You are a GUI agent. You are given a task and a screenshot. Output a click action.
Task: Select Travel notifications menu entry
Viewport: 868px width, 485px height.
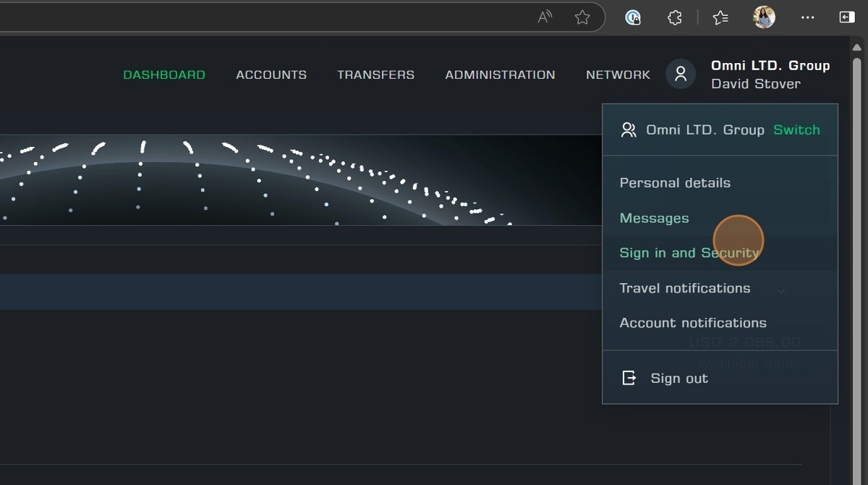[684, 288]
